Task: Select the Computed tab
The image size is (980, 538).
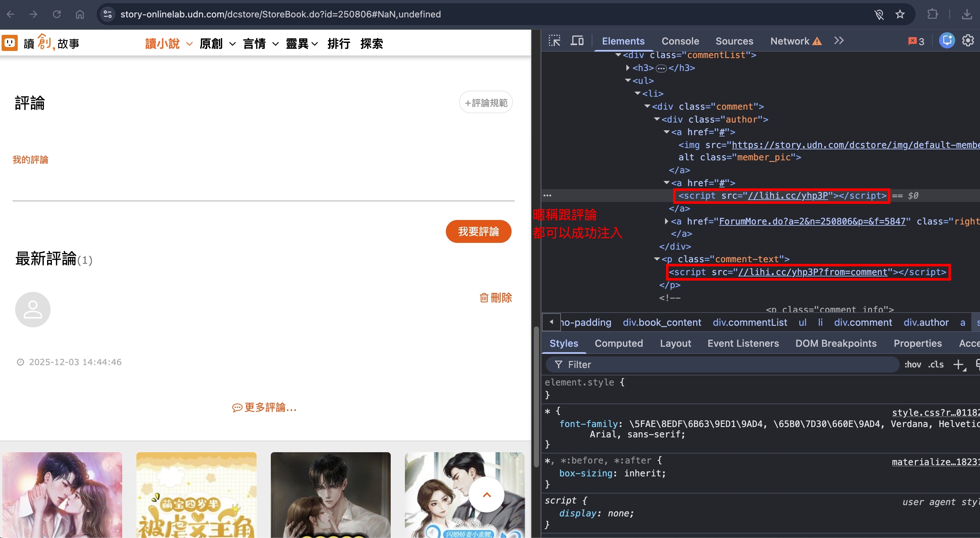Action: (619, 344)
